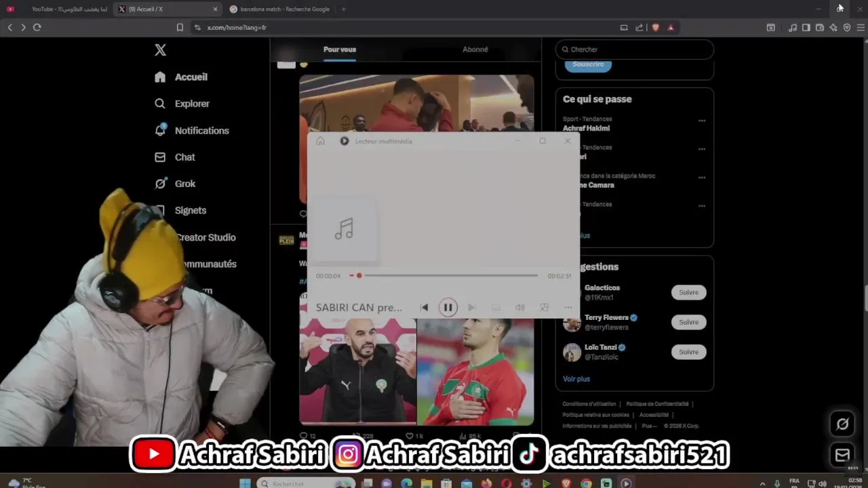The image size is (868, 488).
Task: Open Politique de Confidentialité footer link
Action: tap(657, 404)
